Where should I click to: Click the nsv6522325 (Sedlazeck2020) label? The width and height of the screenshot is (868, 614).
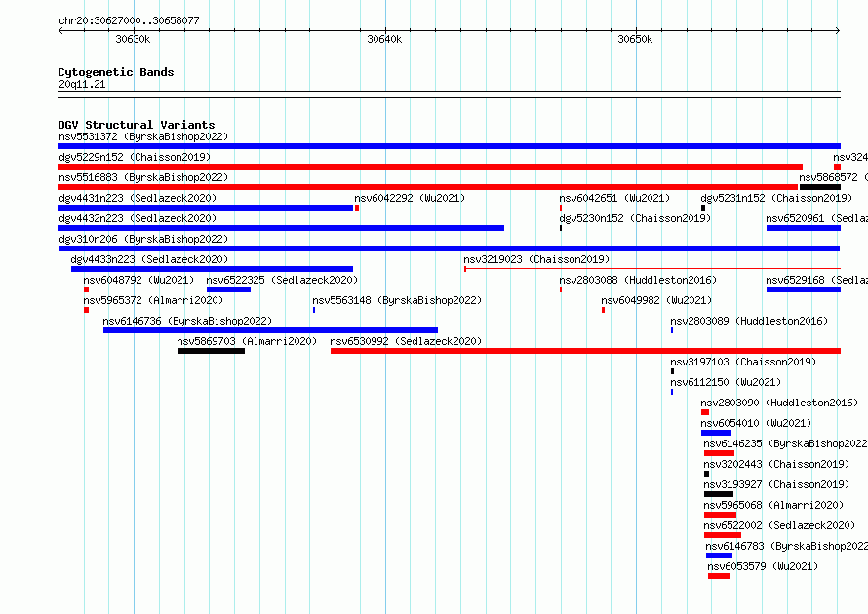click(282, 280)
